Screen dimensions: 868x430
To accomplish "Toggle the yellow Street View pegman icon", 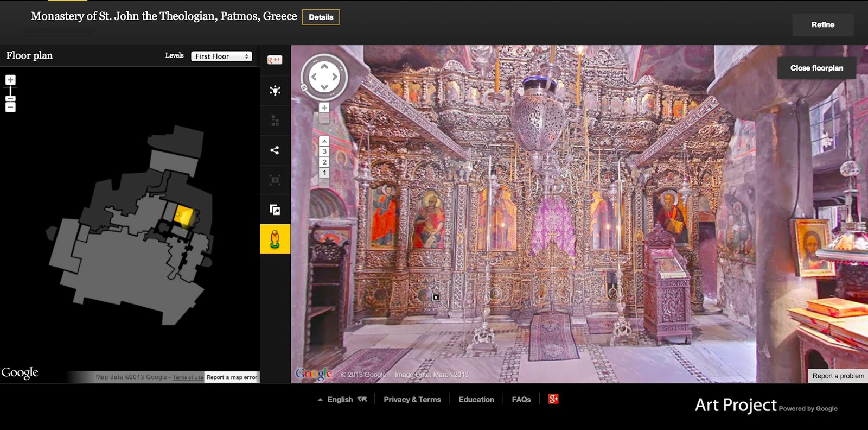I will [x=275, y=239].
